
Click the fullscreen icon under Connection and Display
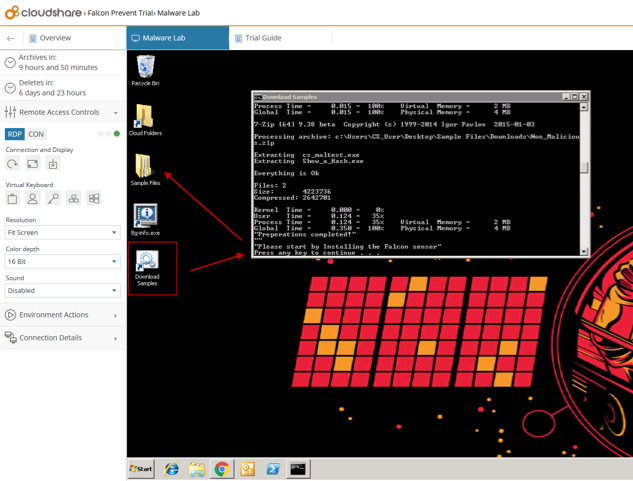click(x=32, y=164)
